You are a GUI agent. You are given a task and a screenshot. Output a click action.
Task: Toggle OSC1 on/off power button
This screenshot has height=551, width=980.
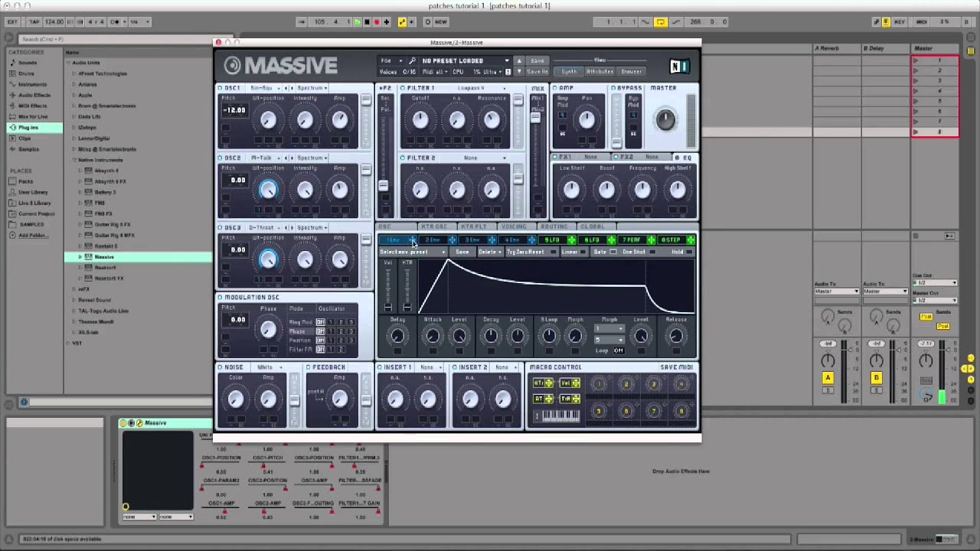pyautogui.click(x=220, y=88)
